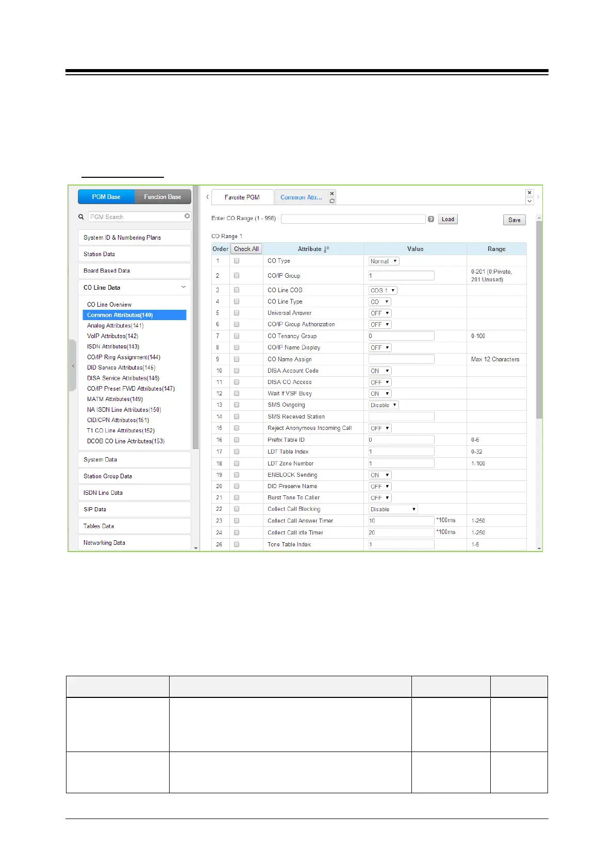614x868 pixels.
Task: Open Analog Attributes(141) link
Action: point(115,326)
